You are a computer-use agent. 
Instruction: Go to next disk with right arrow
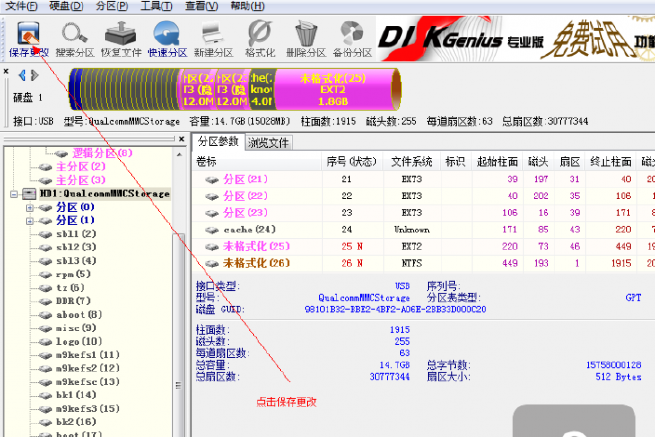click(x=35, y=76)
